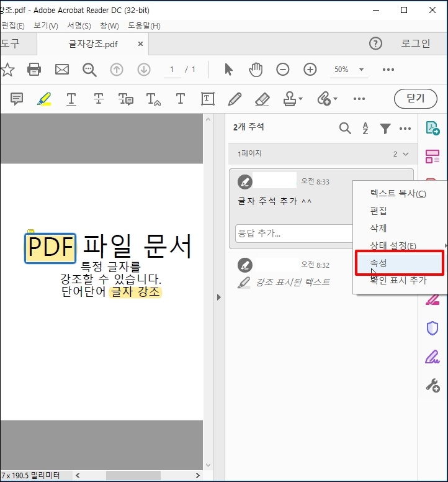Click the bookmark star icon
448x482 pixels.
point(7,70)
